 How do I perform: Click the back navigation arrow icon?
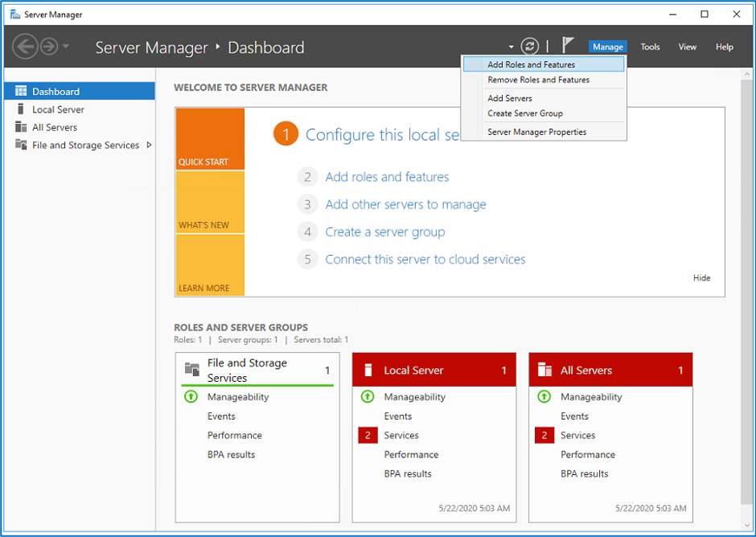coord(25,47)
